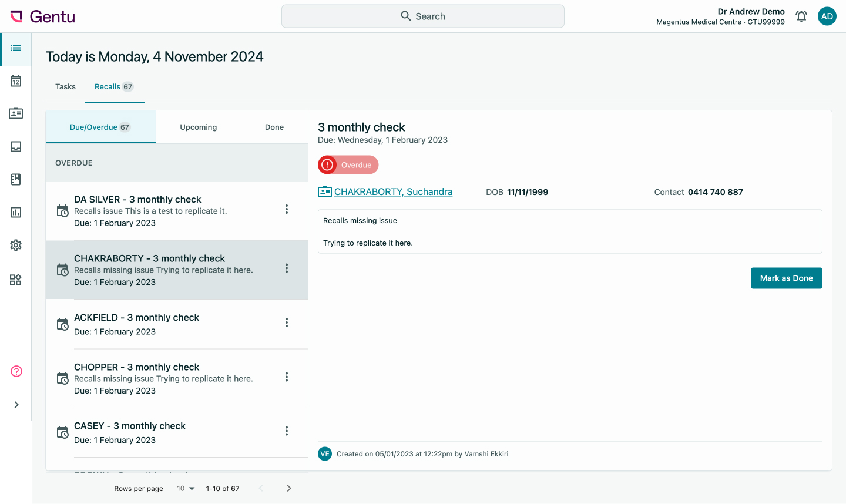Viewport: 846px width, 504px height.
Task: Switch to the Tasks tab
Action: [65, 87]
